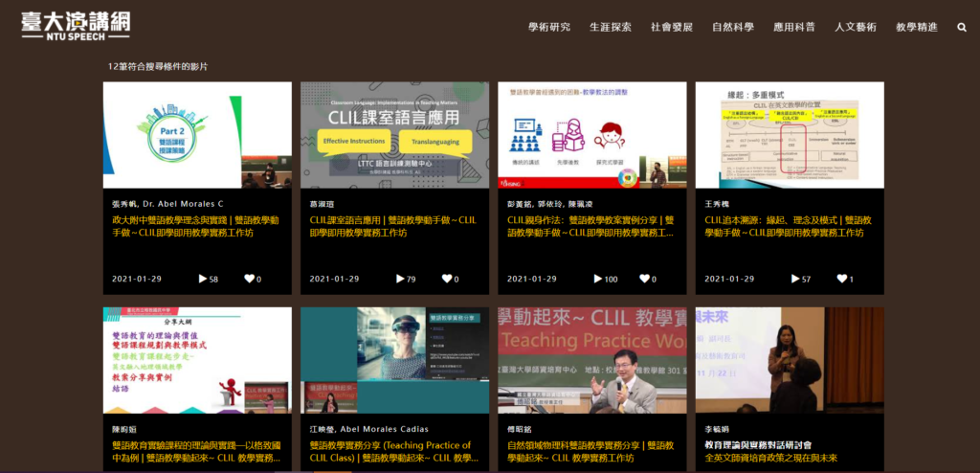980x473 pixels.
Task: Click speaker name 張秀帆, Dr. Abel Morales C
Action: [167, 204]
